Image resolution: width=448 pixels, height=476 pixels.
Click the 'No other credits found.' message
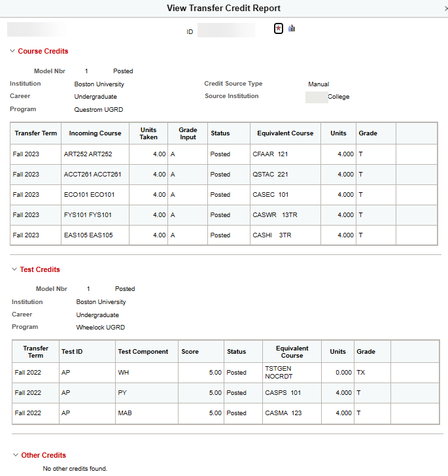point(75,468)
